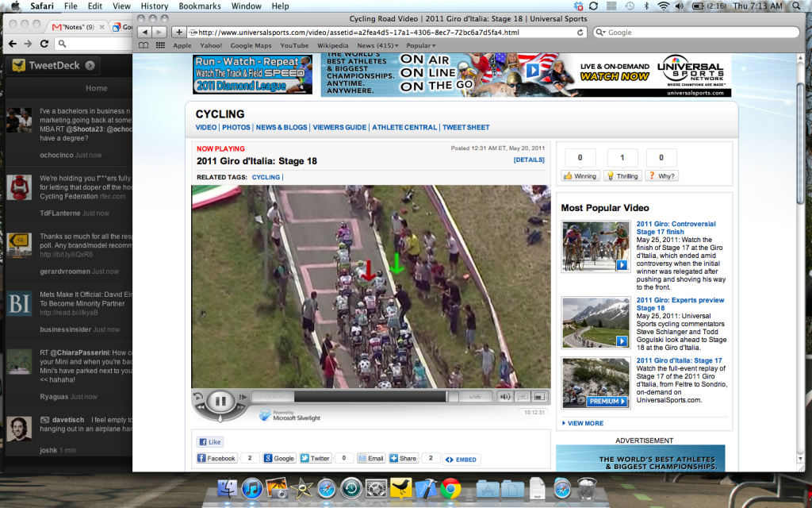Open the Popular bookmarks dropdown
Image resolution: width=812 pixels, height=508 pixels.
point(420,45)
